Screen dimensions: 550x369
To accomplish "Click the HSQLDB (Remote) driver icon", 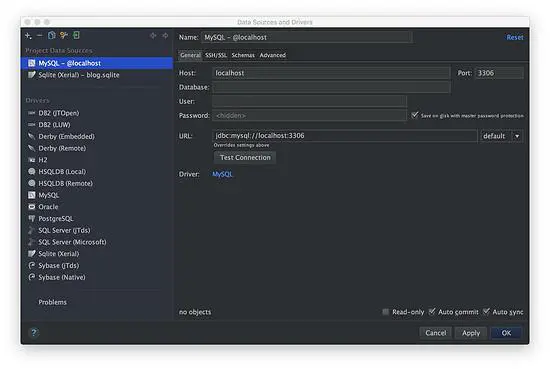I will pos(32,183).
